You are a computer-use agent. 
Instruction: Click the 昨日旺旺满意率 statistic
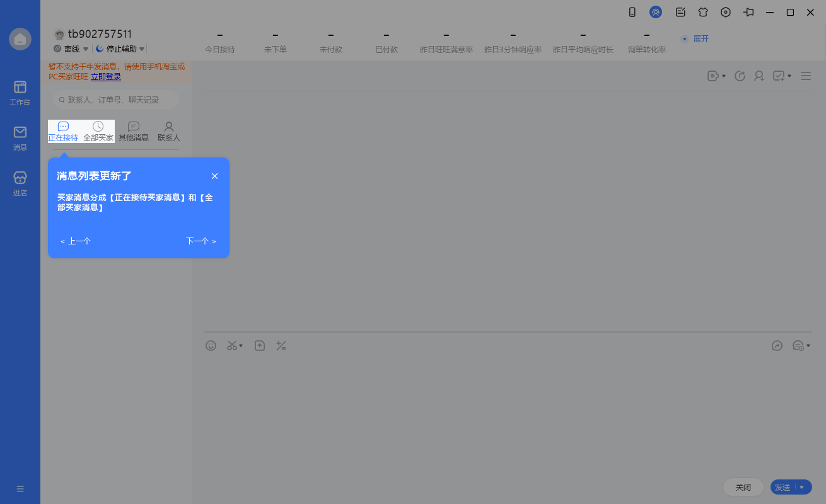click(446, 43)
